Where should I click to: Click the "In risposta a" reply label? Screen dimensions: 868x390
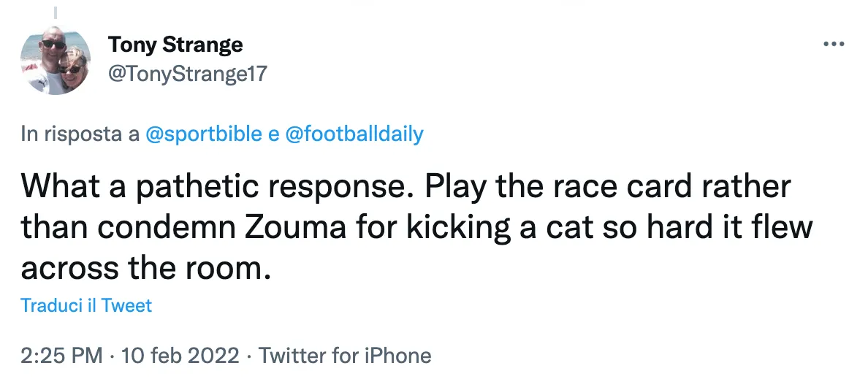(80, 134)
